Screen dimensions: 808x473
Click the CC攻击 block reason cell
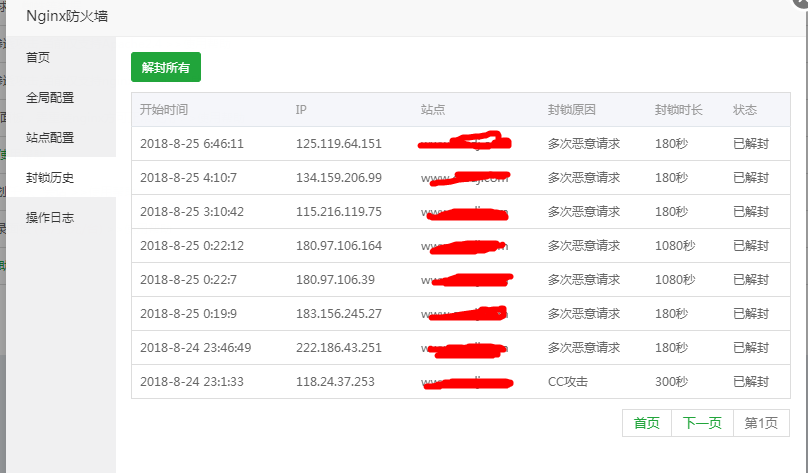(x=568, y=381)
